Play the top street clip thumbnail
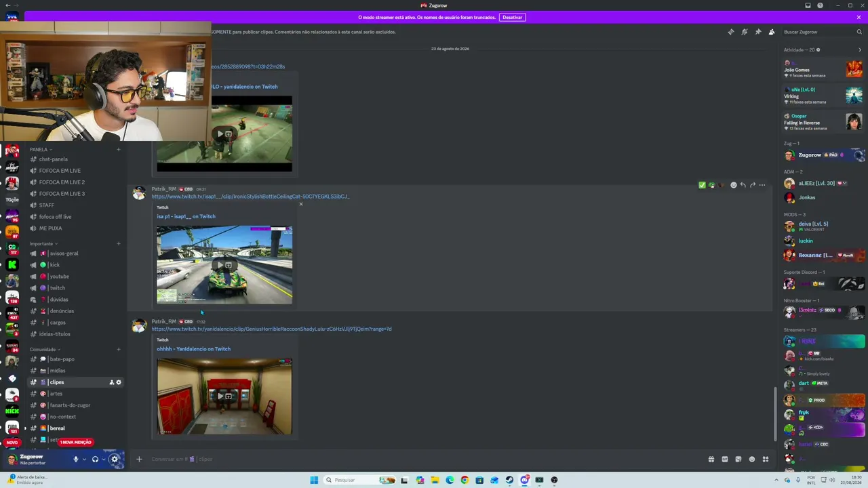Screen dimensions: 868x488 224,134
